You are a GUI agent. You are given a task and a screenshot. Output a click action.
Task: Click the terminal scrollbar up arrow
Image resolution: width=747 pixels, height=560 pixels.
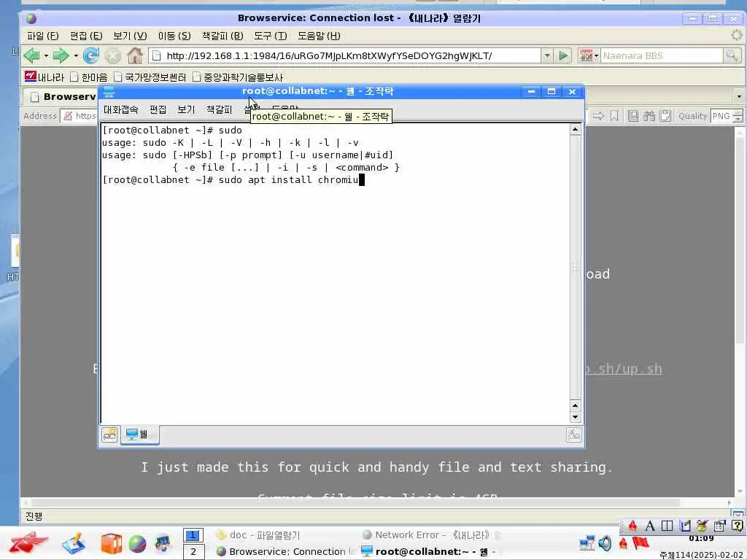point(575,130)
